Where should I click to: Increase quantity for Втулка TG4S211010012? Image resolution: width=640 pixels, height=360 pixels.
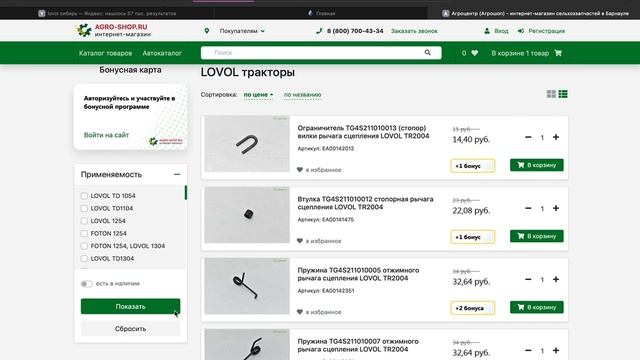pyautogui.click(x=556, y=208)
